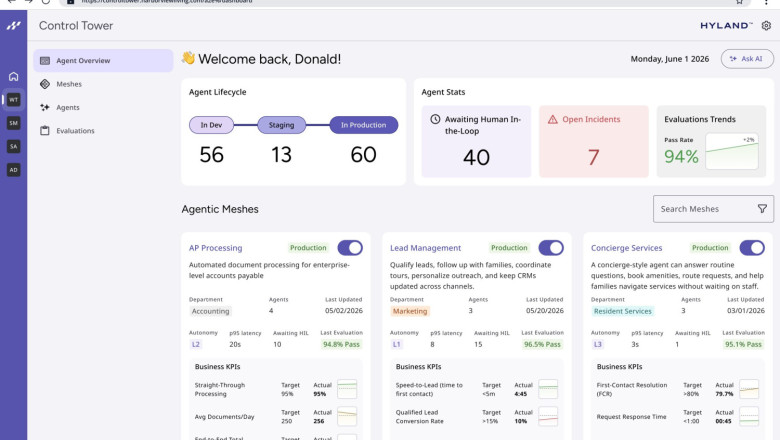
Task: Click Production badge on Lead Management
Action: 509,248
